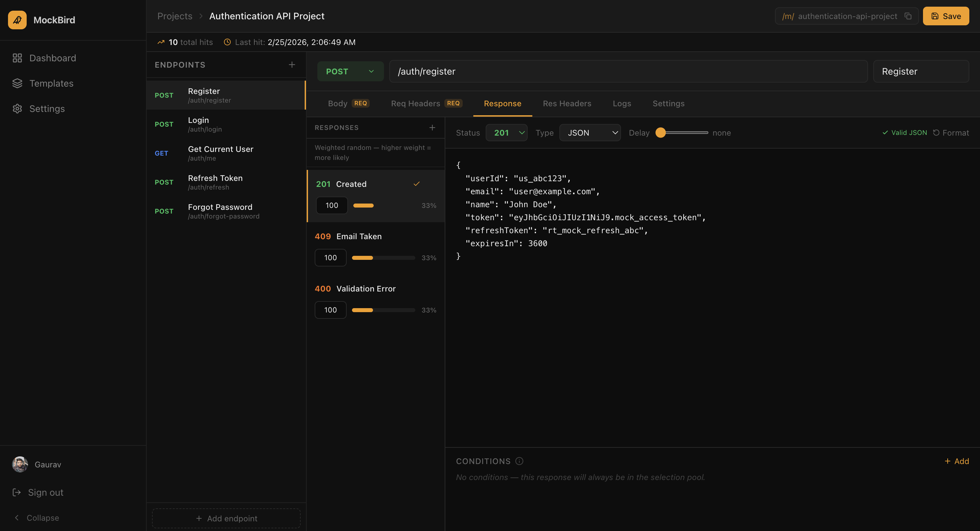Change the Status code dropdown from 201
The height and width of the screenshot is (531, 980).
[x=506, y=133]
